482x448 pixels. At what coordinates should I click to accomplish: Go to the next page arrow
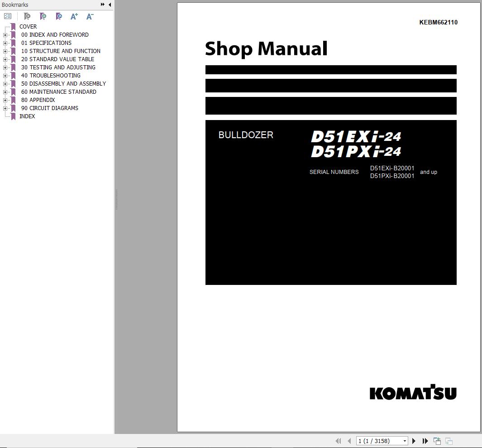(414, 440)
